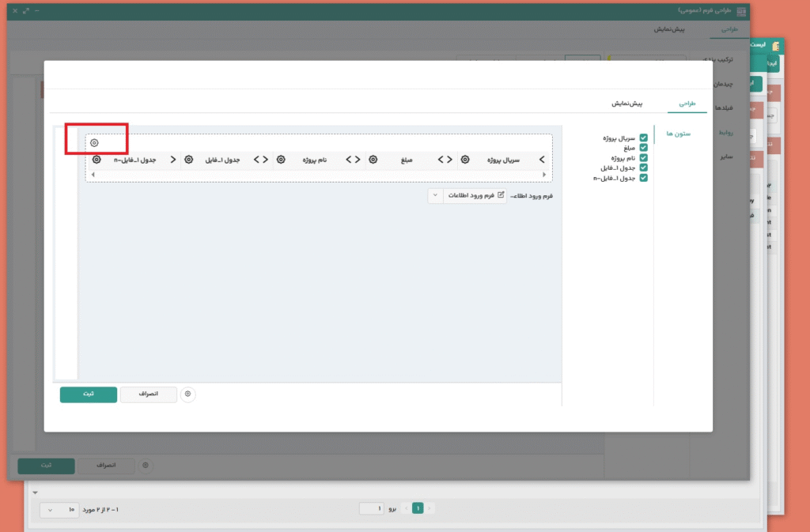Open نام پروژه column settings gear

pos(281,160)
